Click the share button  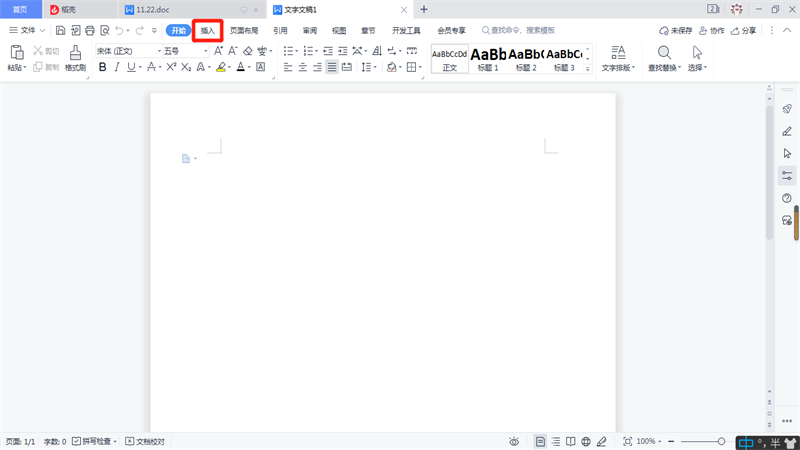[743, 31]
